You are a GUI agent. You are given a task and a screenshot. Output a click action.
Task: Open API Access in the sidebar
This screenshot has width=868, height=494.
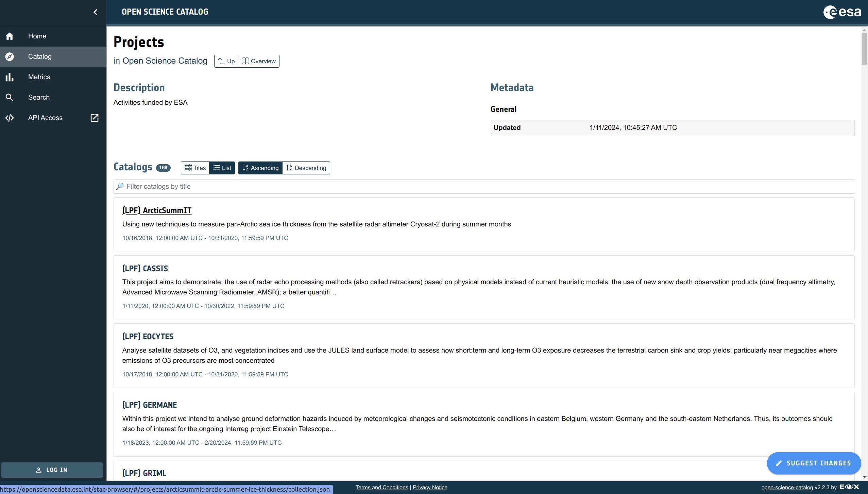click(53, 118)
